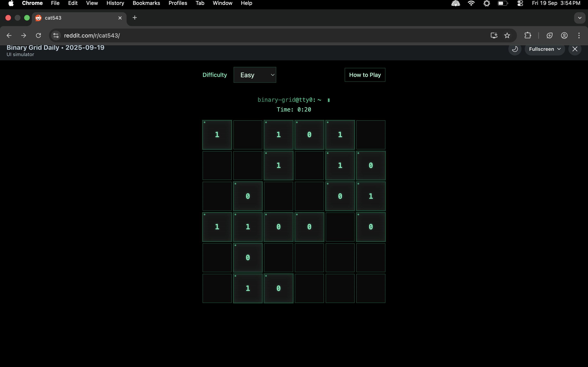Viewport: 588px width, 367px height.
Task: Open Chrome three-dot menu
Action: click(x=579, y=35)
